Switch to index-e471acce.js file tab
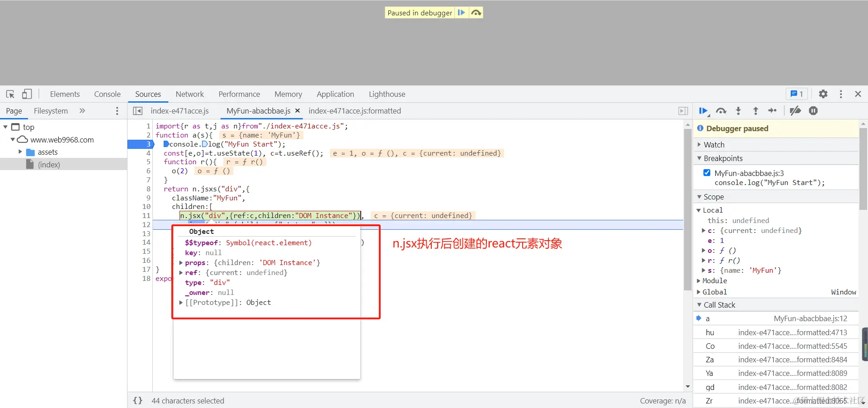 (x=180, y=111)
